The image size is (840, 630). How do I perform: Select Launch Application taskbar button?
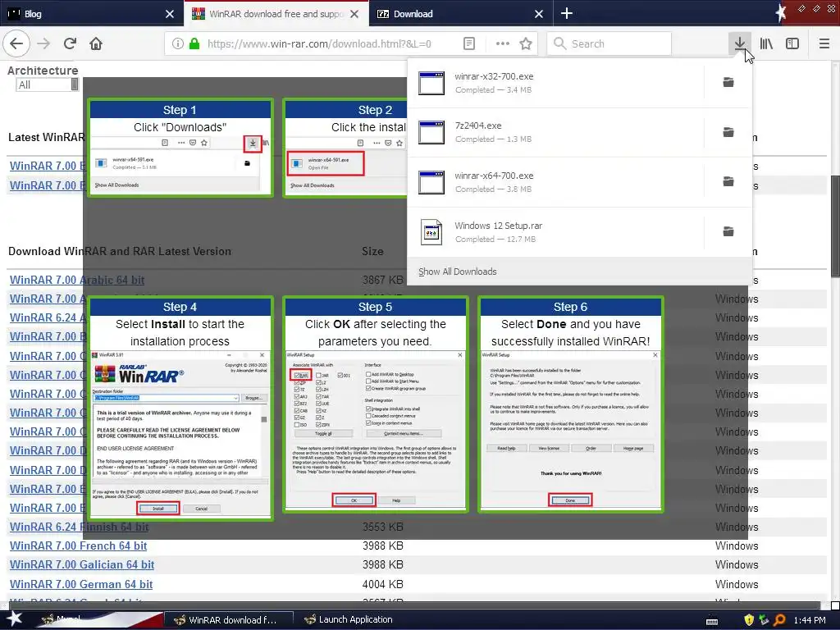point(348,620)
